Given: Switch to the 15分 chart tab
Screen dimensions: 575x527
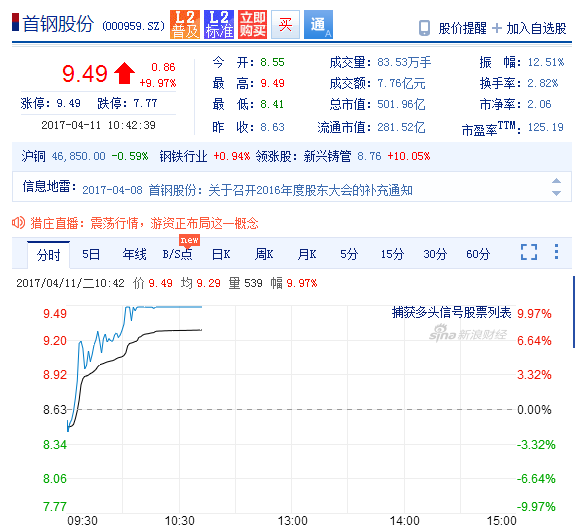Looking at the screenshot, I should pyautogui.click(x=392, y=254).
